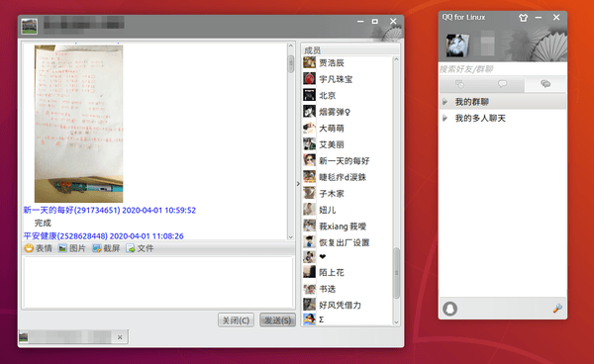Click the 关闭(C) button
This screenshot has width=594, height=364.
tap(236, 320)
